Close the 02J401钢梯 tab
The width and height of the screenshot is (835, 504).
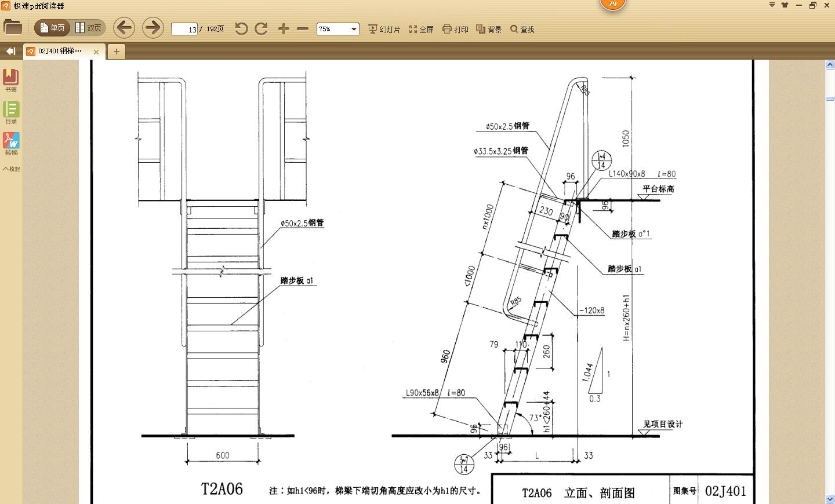96,52
